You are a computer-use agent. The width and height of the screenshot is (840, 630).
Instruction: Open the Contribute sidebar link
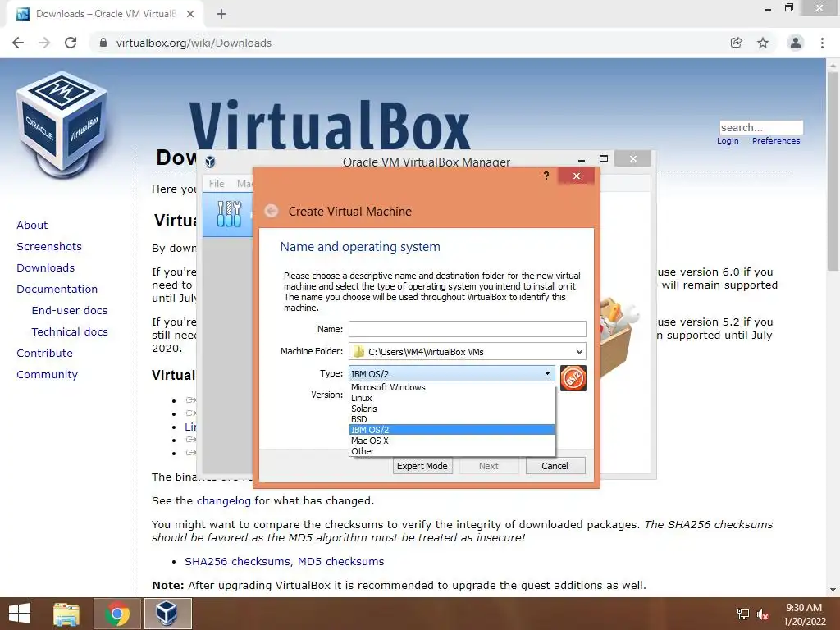(x=44, y=354)
